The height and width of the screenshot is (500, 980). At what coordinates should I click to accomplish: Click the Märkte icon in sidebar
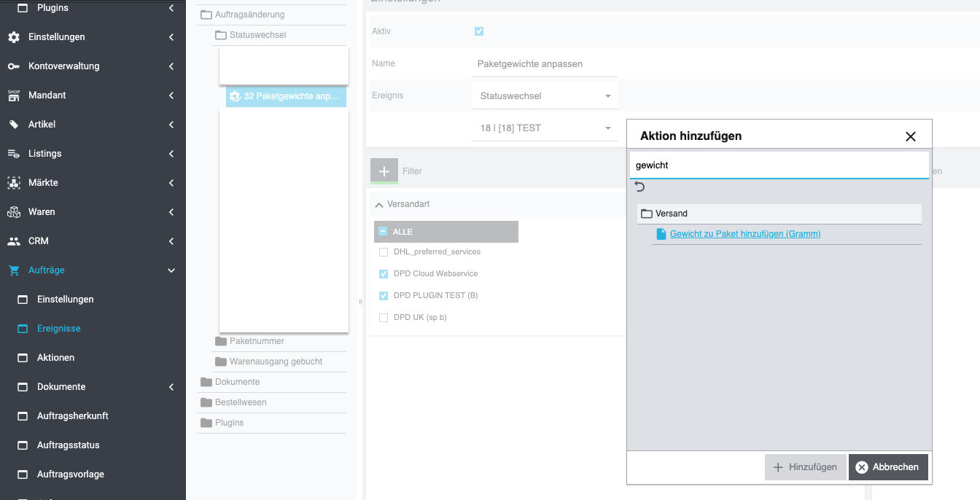click(x=14, y=183)
